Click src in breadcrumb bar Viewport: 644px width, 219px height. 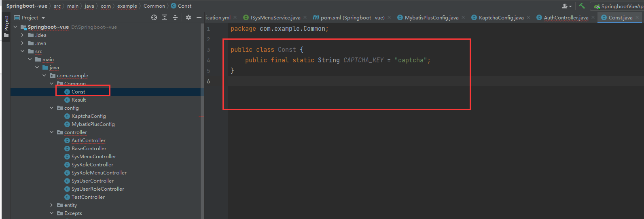pyautogui.click(x=57, y=6)
